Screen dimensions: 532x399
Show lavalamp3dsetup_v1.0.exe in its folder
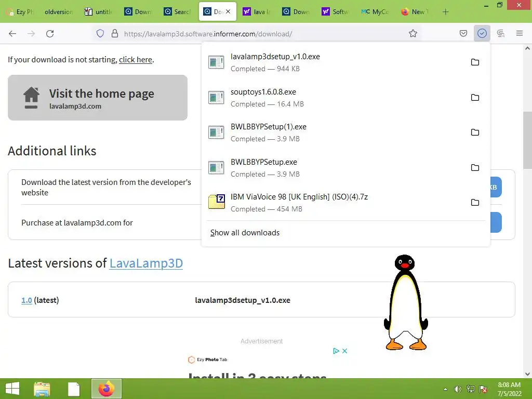click(475, 62)
